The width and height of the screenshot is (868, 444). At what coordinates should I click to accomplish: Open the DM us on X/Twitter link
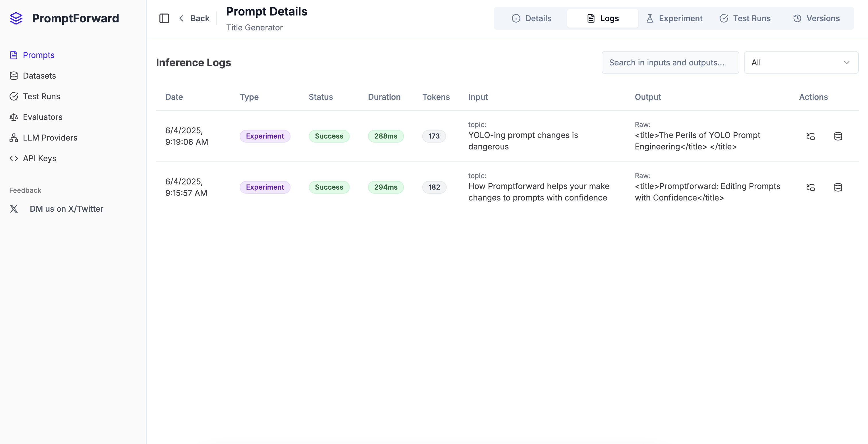(x=66, y=209)
